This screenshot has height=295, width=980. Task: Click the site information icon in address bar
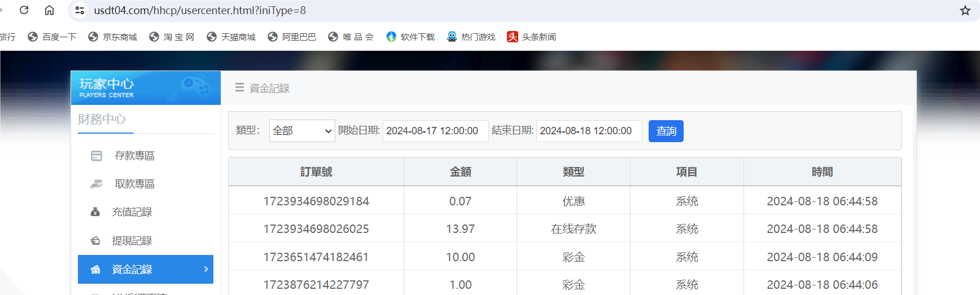click(80, 10)
